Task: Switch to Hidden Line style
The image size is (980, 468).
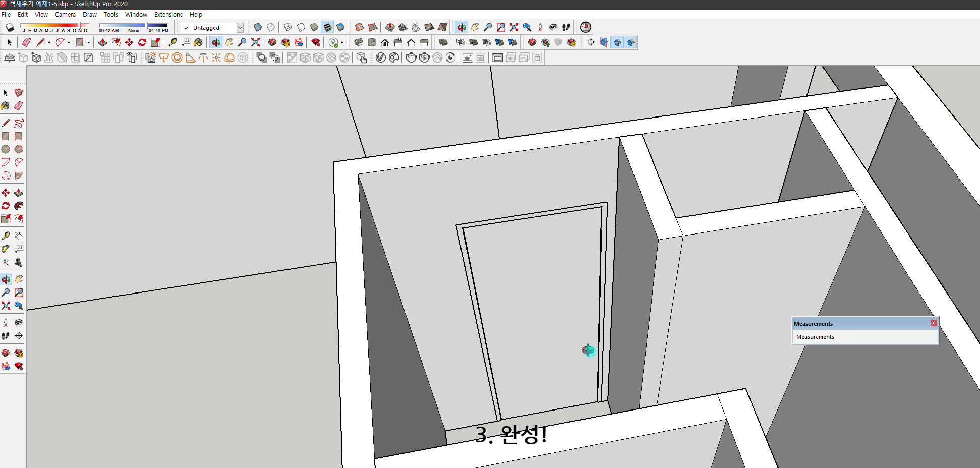Action: tap(301, 27)
